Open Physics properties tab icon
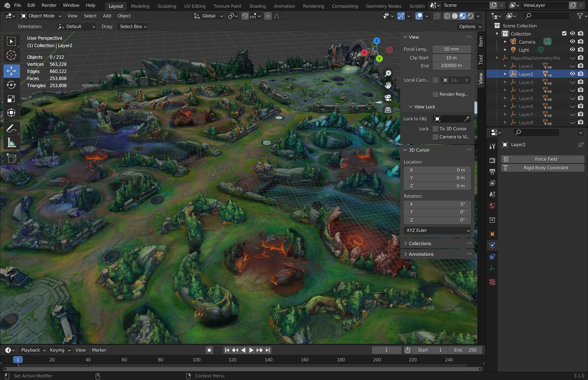 point(492,245)
